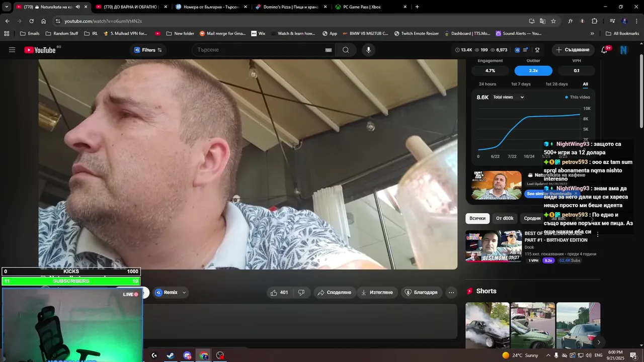Expand hidden bookmarks chevron
This screenshot has width=644, height=362.
point(592,34)
